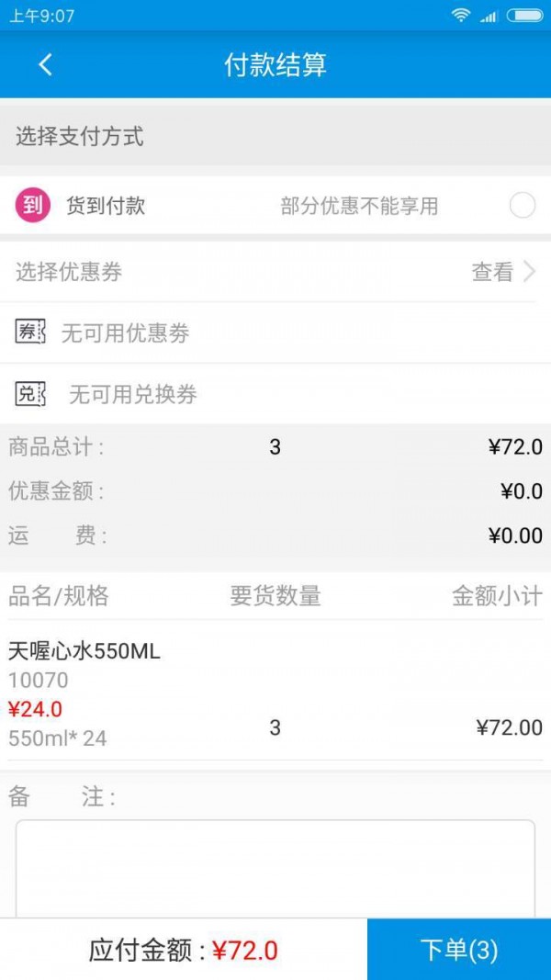Expand coupon details via the 查看 chevron
This screenshot has width=551, height=980.
(x=531, y=271)
